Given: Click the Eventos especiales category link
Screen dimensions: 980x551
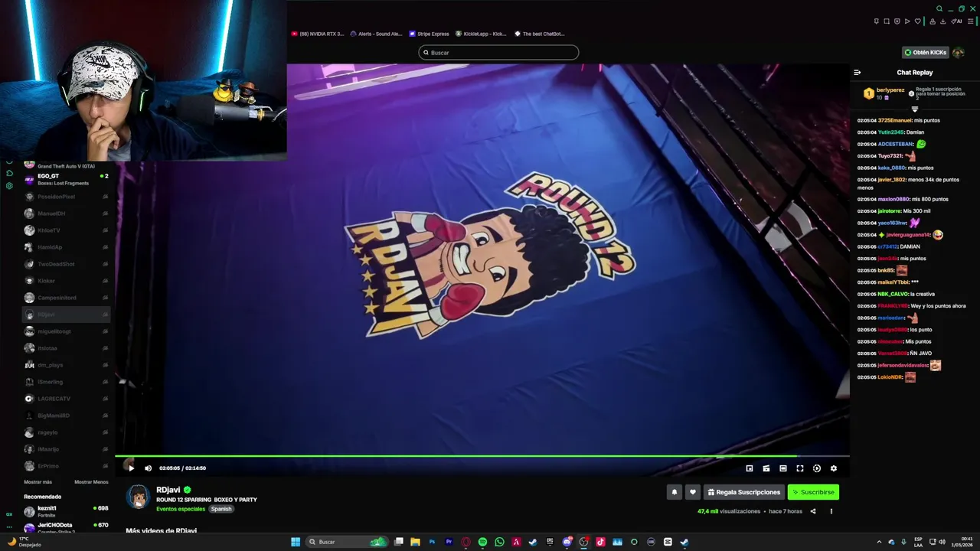Looking at the screenshot, I should [181, 509].
